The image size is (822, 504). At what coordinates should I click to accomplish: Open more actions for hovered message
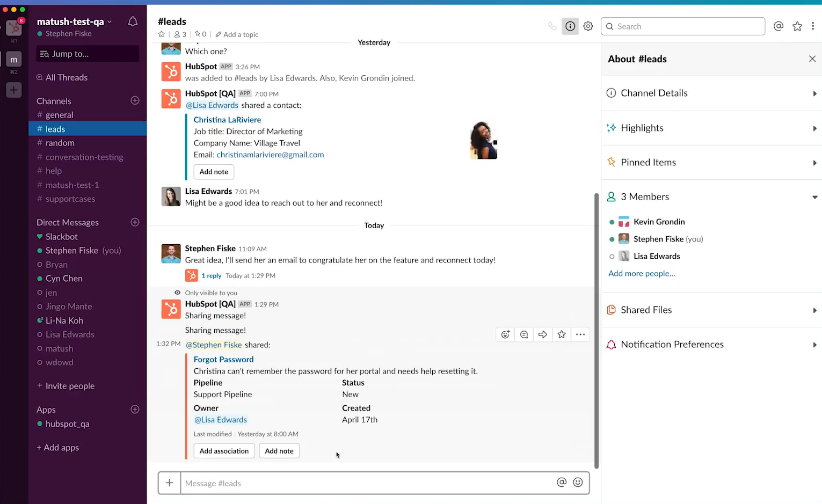click(580, 334)
